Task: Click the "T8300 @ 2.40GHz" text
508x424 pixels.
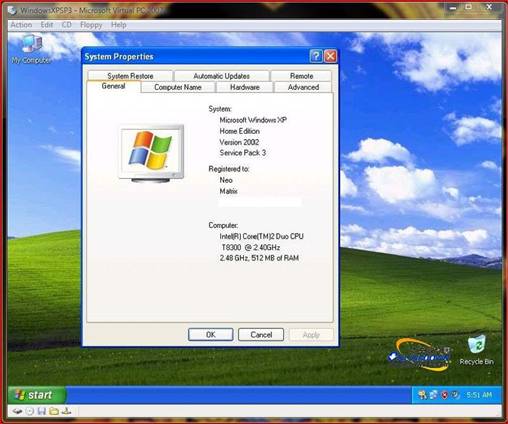Action: pos(251,247)
